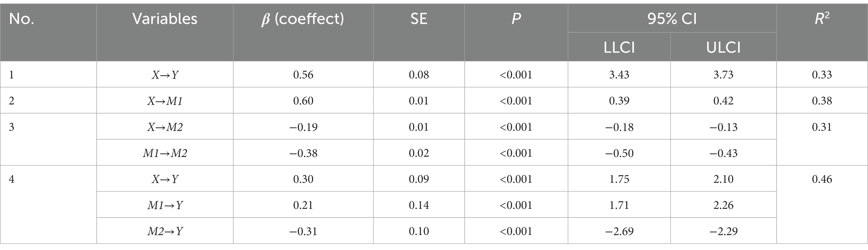
Task: Select the ULCI subheader
Action: (x=723, y=47)
